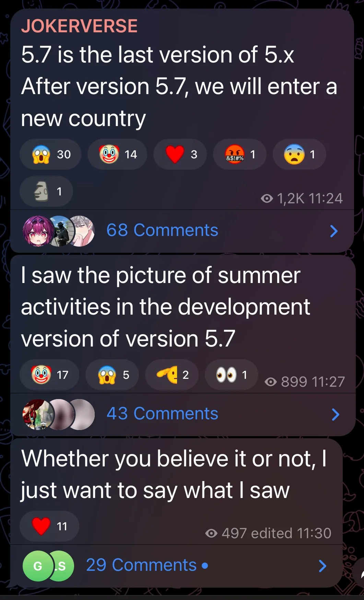Toggle the heart reaction with 11
Viewport: 364px width, 600px height.
pos(49,526)
